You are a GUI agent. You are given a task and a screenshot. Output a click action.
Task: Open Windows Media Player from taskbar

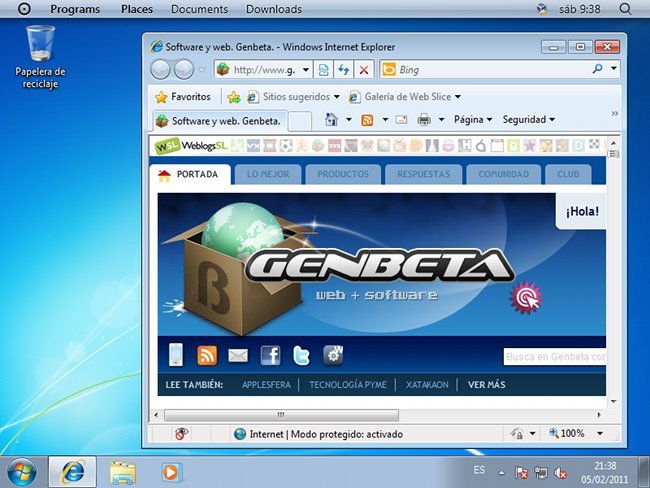point(171,472)
